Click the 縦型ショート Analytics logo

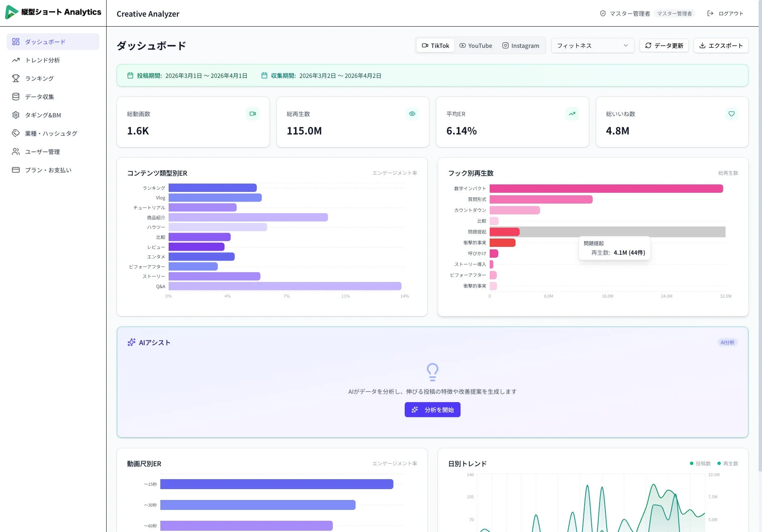tap(53, 12)
